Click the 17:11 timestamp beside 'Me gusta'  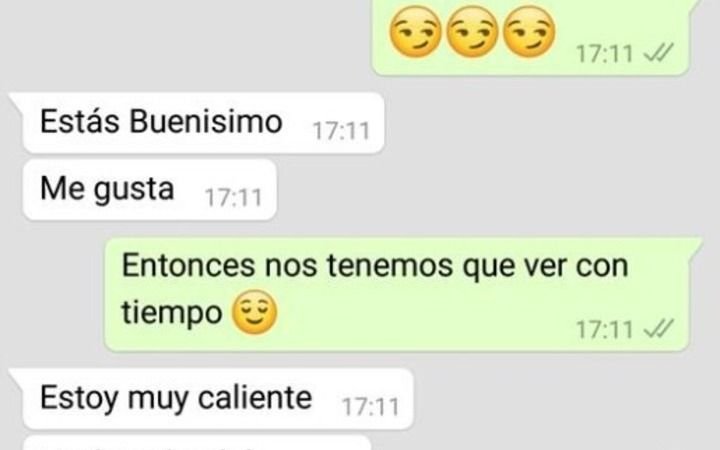click(x=233, y=198)
